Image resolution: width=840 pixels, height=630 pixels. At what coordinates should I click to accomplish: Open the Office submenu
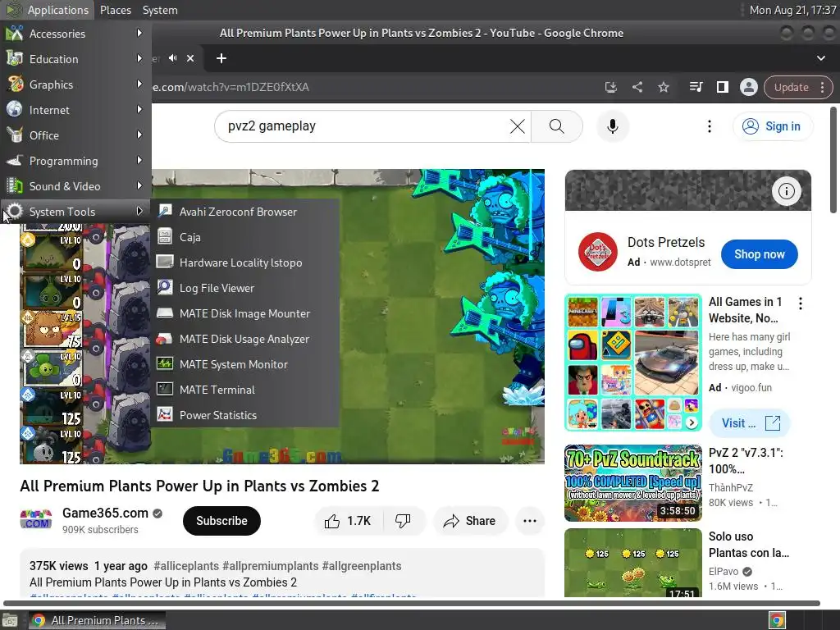[75, 135]
